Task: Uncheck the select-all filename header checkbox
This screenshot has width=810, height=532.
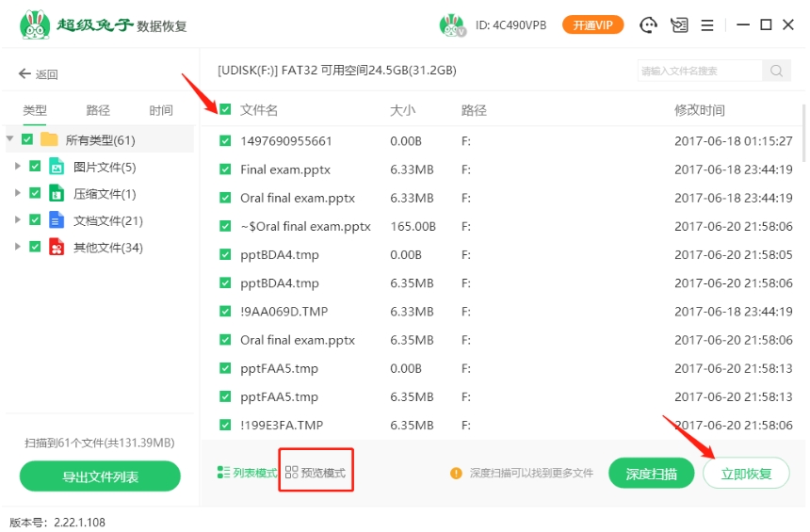Action: click(x=225, y=110)
